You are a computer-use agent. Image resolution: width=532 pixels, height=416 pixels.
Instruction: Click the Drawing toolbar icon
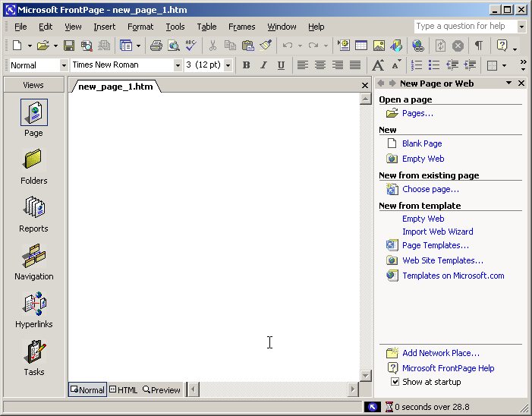pos(396,45)
